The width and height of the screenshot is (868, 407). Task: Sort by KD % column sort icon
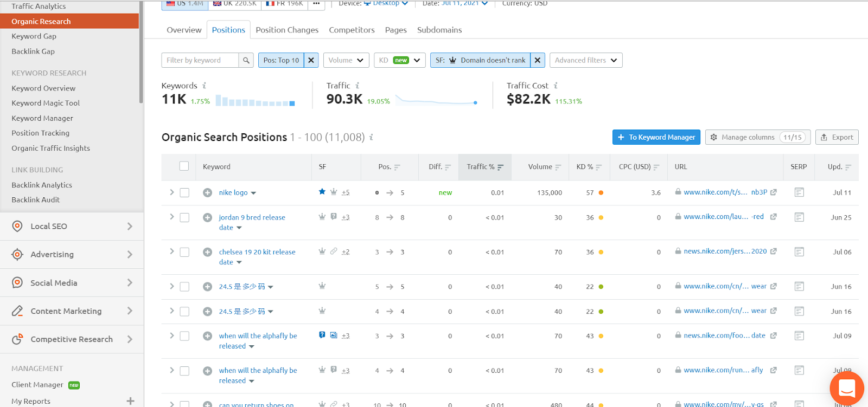coord(599,167)
